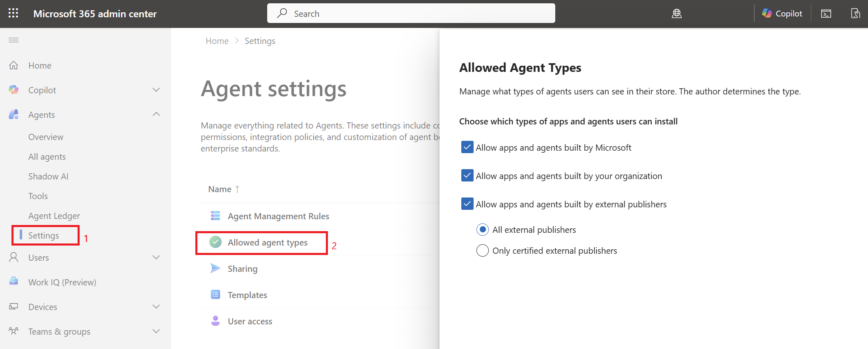Go to Home in the sidebar

(40, 66)
